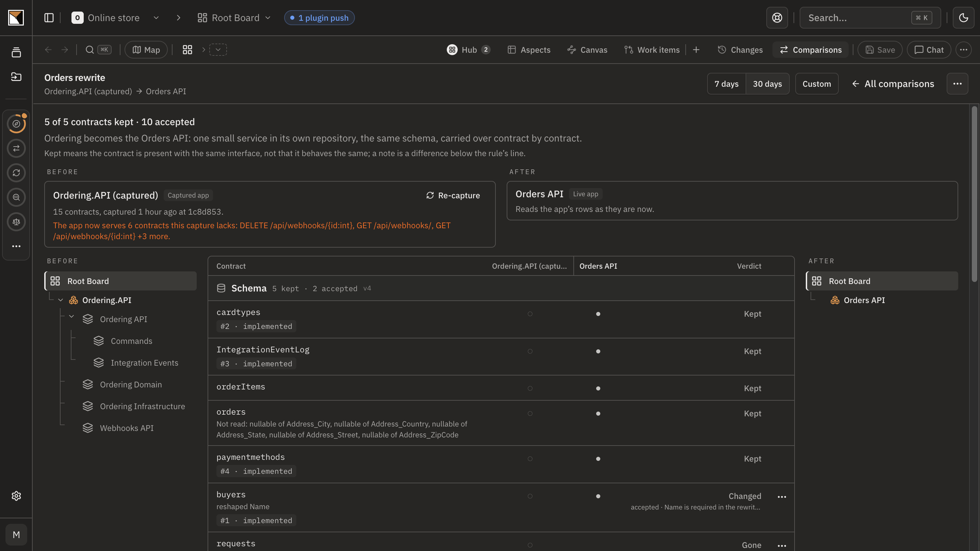Select the 7 days range
Screen dimensions: 980x551
726,84
